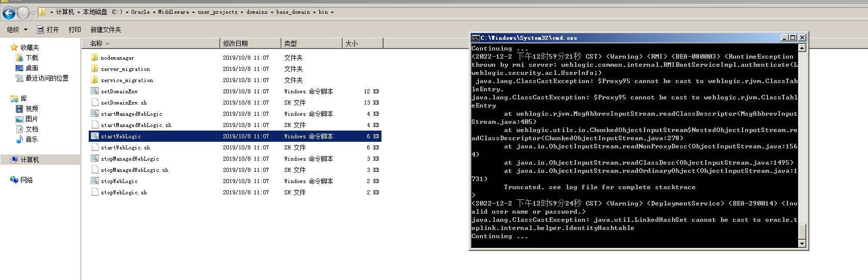Click the cmd vertical scrollbar thumb

[x=802, y=231]
